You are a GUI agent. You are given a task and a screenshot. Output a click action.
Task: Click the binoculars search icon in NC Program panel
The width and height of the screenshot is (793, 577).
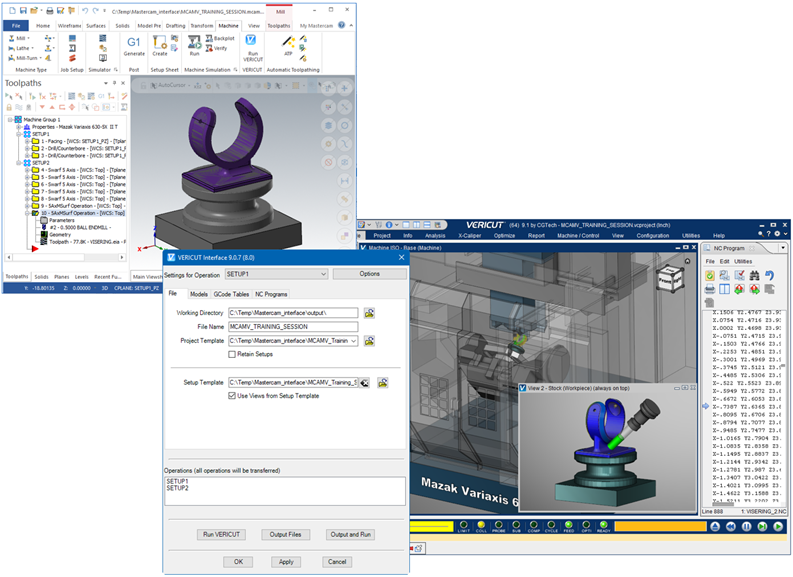tap(755, 275)
